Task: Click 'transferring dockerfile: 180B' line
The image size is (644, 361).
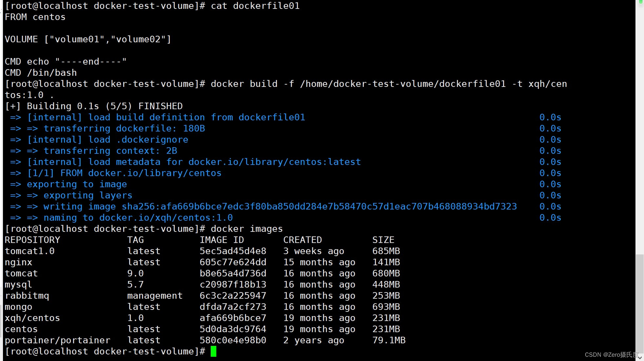Action: [x=107, y=129]
